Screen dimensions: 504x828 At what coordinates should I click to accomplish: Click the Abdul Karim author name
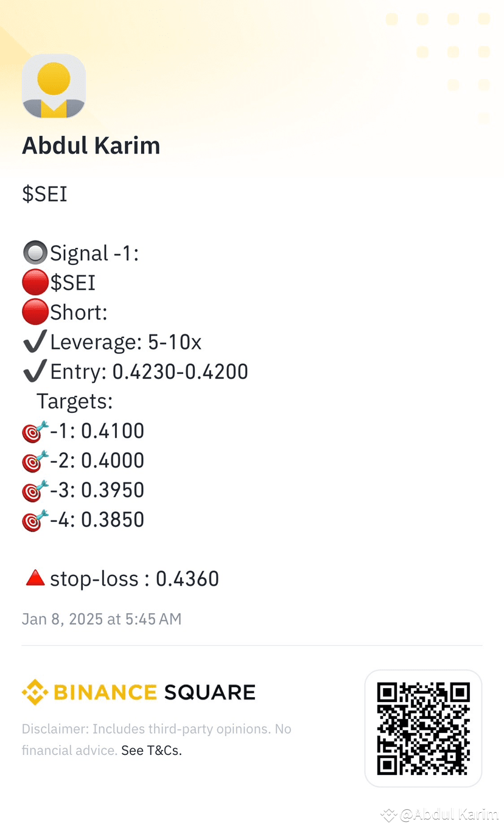click(x=91, y=146)
